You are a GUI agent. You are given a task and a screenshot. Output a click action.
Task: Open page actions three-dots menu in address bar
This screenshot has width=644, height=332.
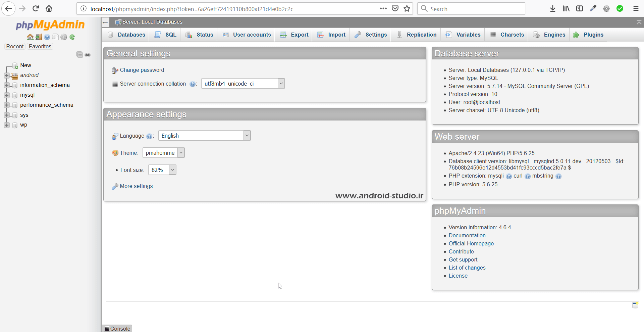point(383,9)
